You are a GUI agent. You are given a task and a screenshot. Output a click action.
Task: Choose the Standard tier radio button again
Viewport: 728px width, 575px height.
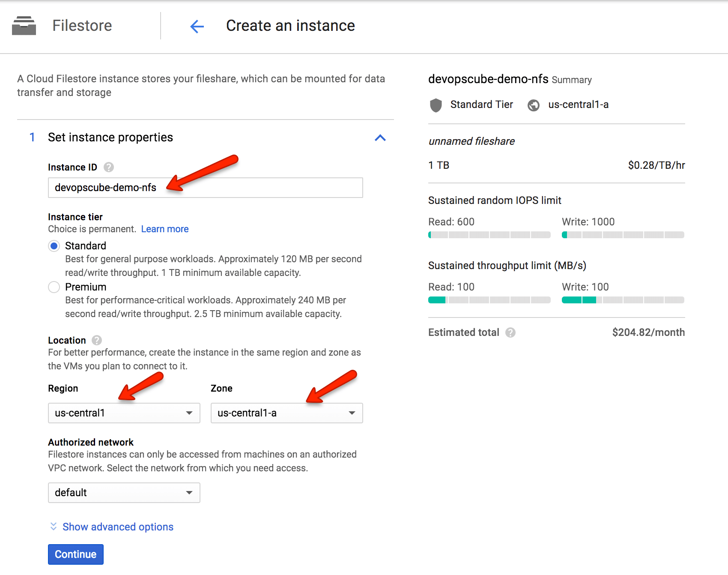pyautogui.click(x=54, y=246)
